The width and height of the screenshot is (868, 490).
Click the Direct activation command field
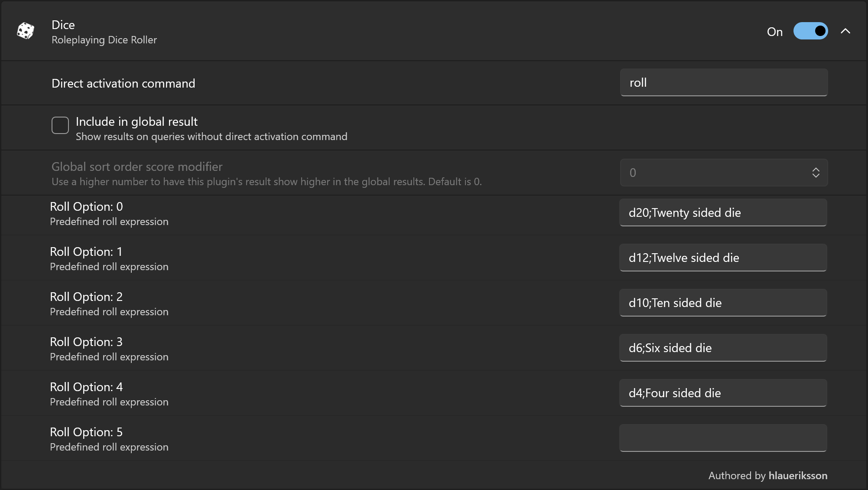click(723, 82)
